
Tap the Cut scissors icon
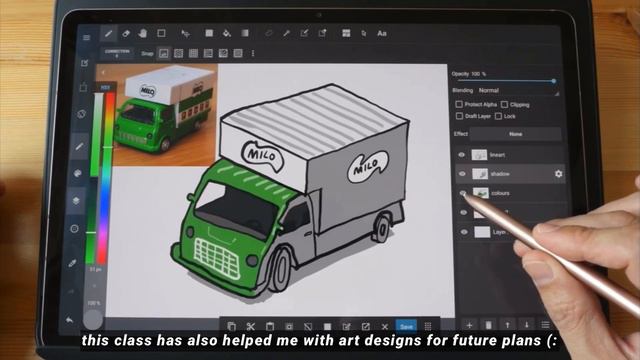pos(251,326)
